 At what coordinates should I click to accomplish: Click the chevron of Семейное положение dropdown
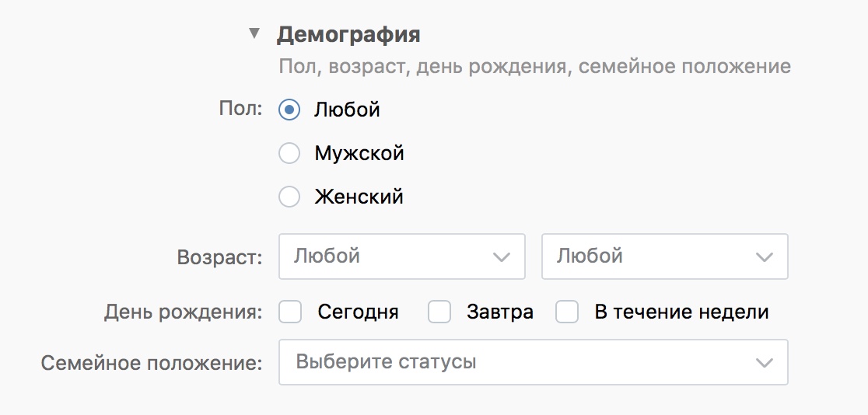pyautogui.click(x=765, y=363)
